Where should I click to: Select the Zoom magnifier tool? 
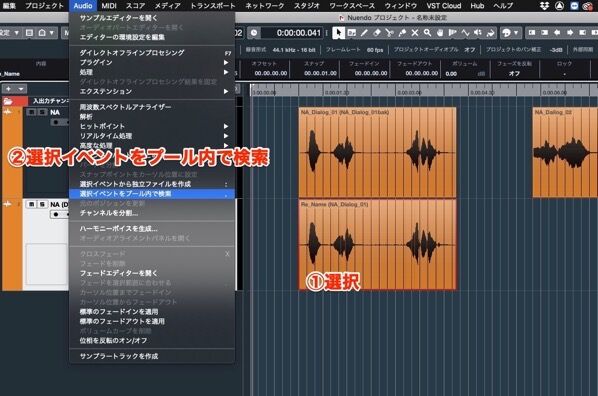click(x=427, y=33)
